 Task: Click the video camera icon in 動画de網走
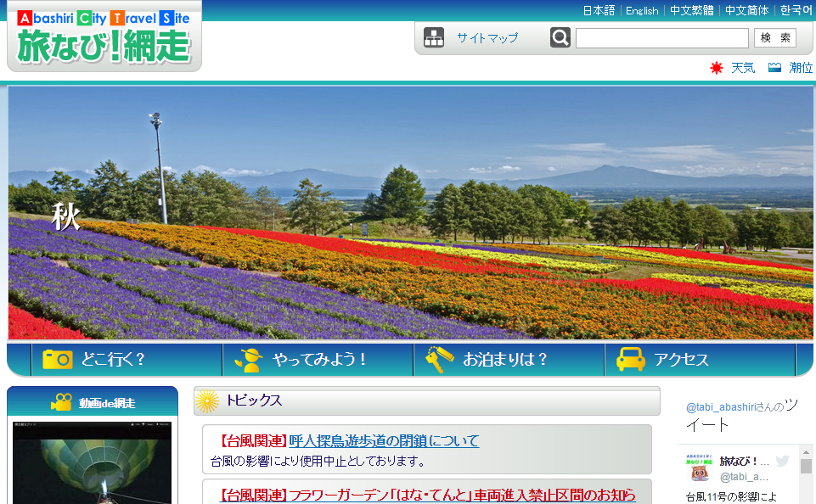pyautogui.click(x=61, y=402)
